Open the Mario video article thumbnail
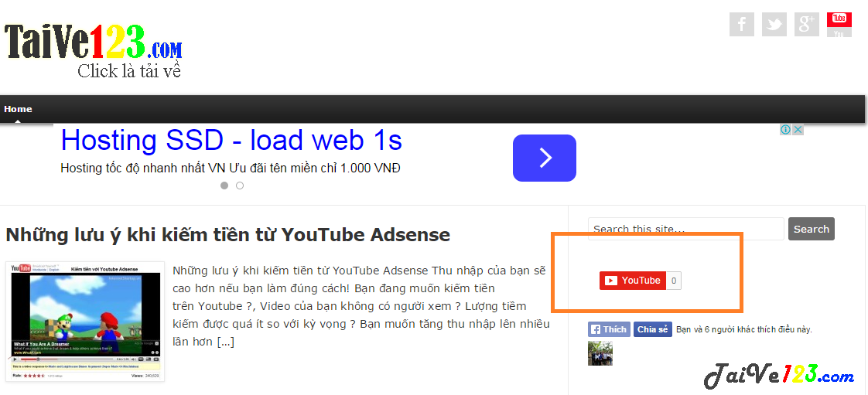The height and width of the screenshot is (395, 868). pos(85,322)
